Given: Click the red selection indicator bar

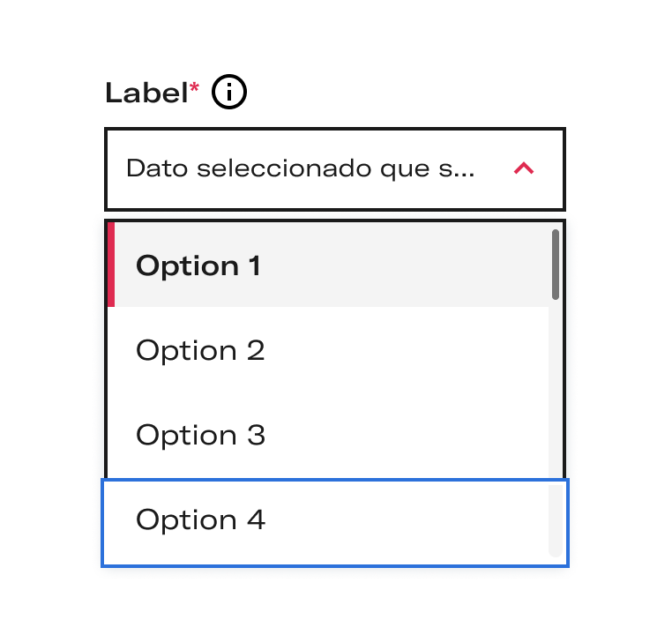Looking at the screenshot, I should coord(111,265).
